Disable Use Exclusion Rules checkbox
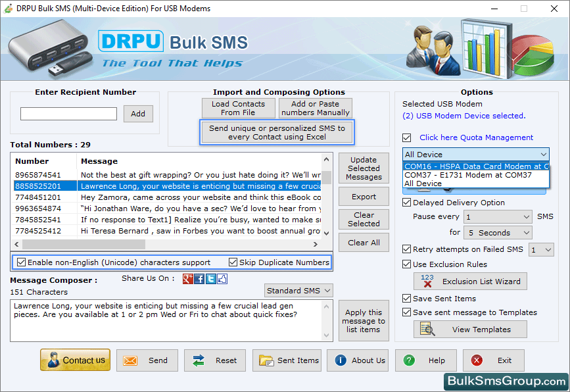 pyautogui.click(x=407, y=264)
